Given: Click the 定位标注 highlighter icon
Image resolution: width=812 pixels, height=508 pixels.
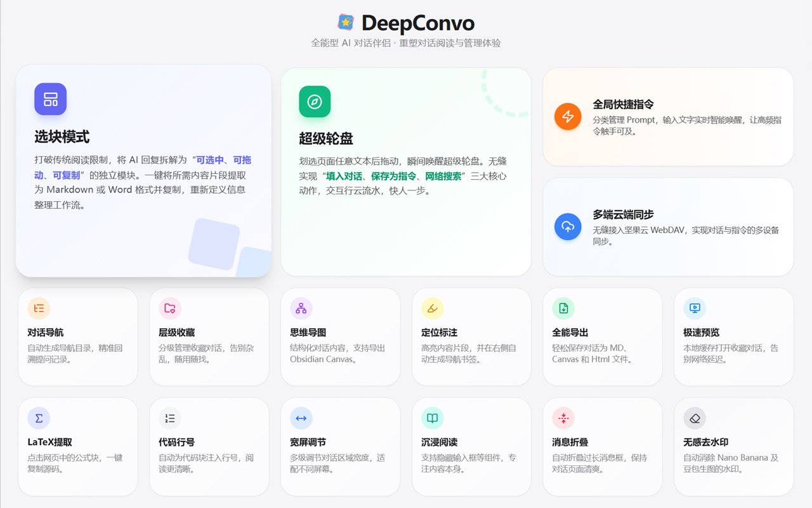Looking at the screenshot, I should [433, 308].
